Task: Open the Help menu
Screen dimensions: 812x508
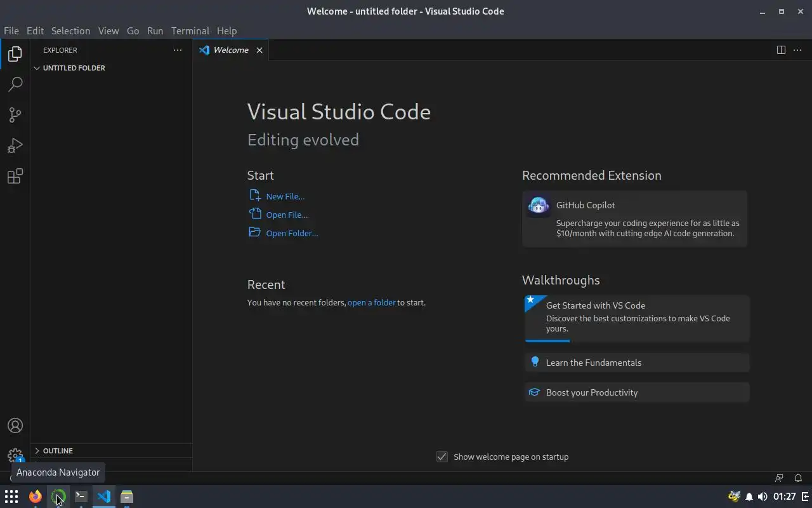Action: (226, 30)
